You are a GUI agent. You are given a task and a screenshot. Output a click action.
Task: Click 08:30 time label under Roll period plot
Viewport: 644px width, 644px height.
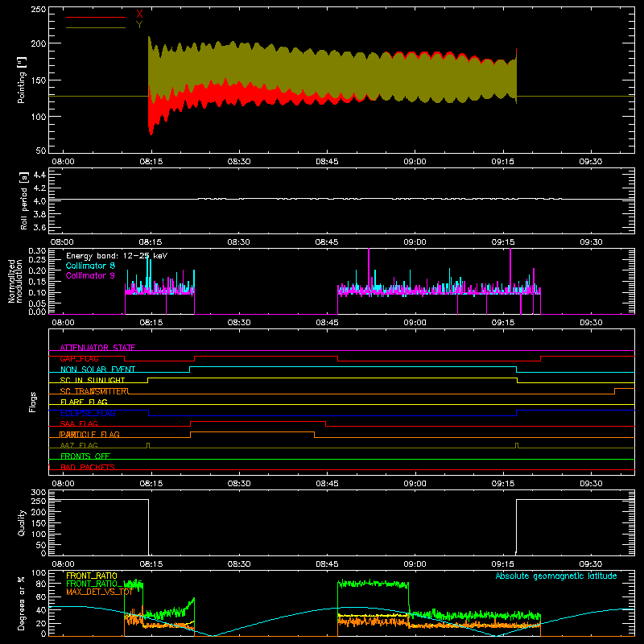click(x=238, y=242)
